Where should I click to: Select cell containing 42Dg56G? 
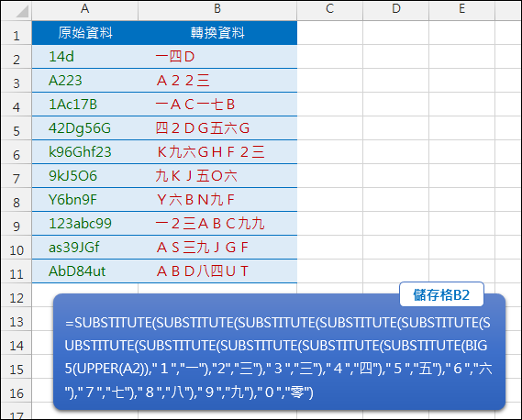(x=85, y=128)
